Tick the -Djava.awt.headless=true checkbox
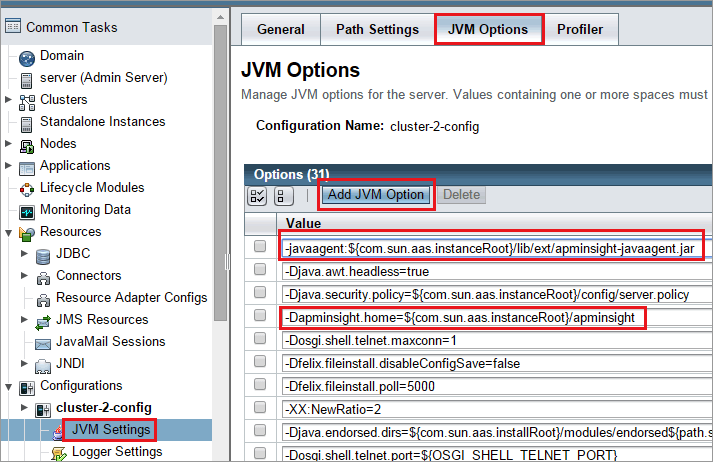 (x=261, y=270)
